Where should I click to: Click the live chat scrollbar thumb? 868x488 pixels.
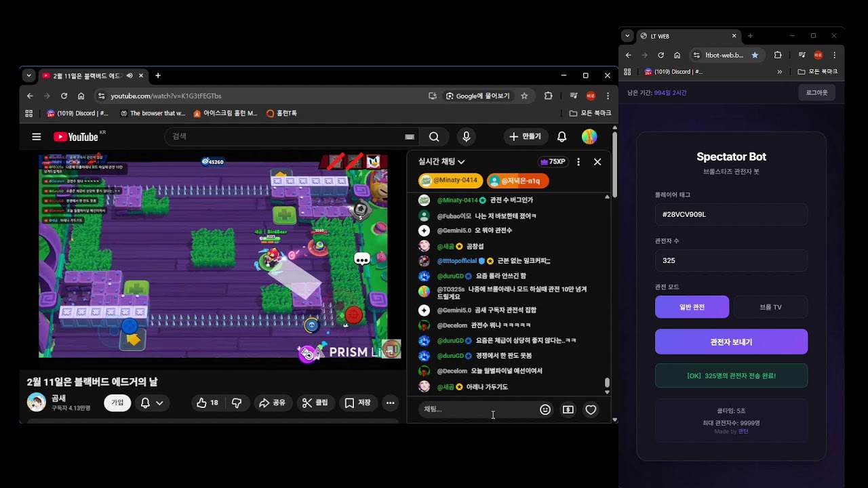point(607,383)
